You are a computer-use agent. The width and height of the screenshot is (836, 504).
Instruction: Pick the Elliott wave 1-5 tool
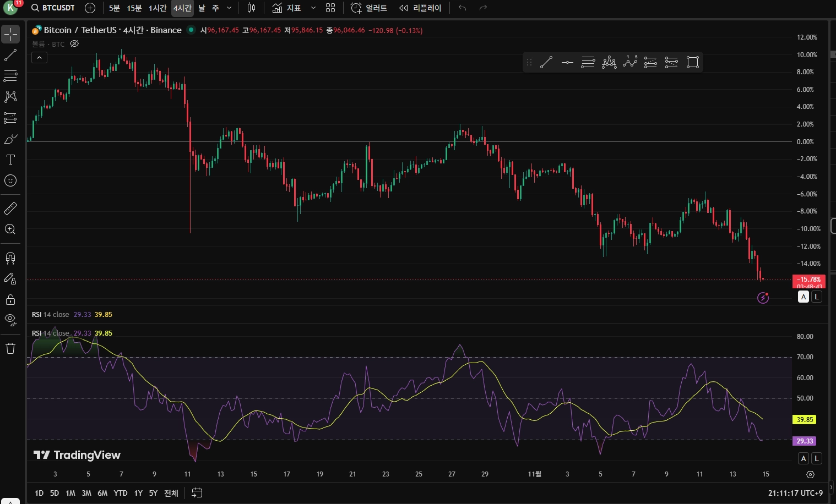point(630,62)
